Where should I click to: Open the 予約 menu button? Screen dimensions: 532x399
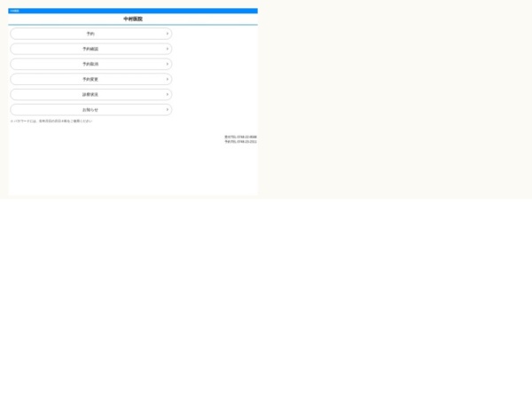click(91, 34)
